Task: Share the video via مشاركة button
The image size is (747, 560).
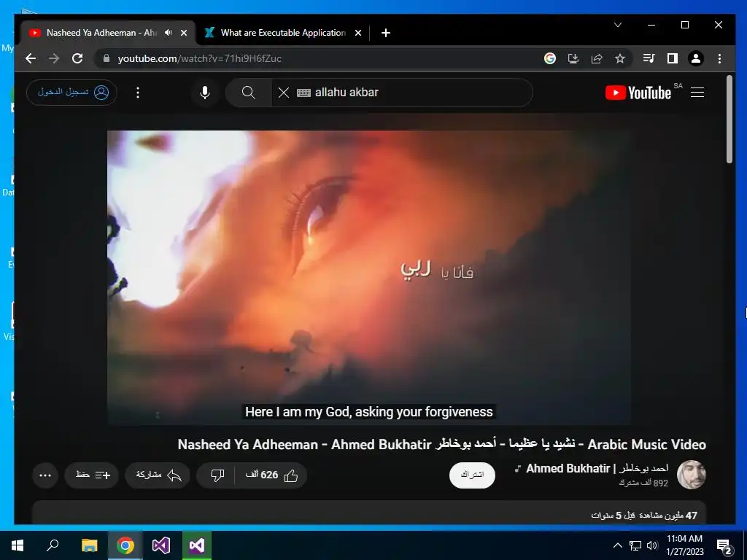Action: pos(158,475)
